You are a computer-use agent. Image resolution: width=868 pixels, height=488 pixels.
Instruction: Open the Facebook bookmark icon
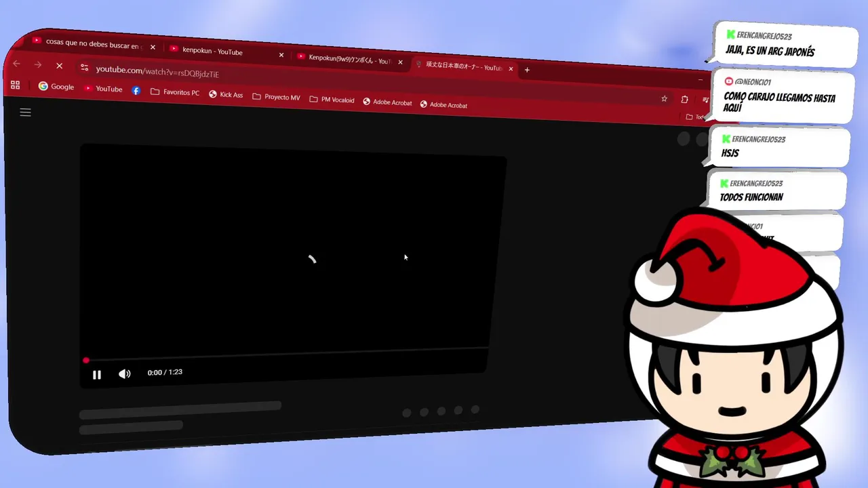pos(136,90)
